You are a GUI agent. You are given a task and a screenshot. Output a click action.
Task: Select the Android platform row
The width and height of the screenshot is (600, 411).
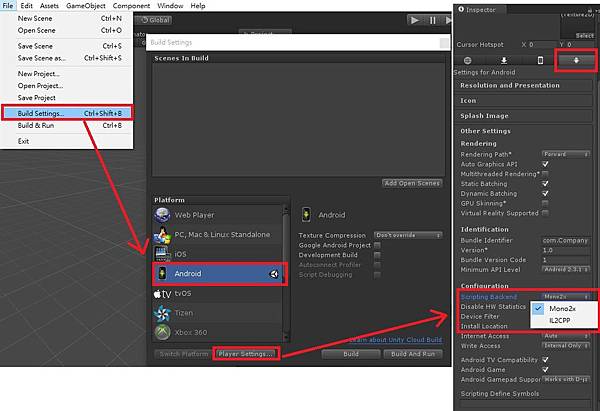220,274
